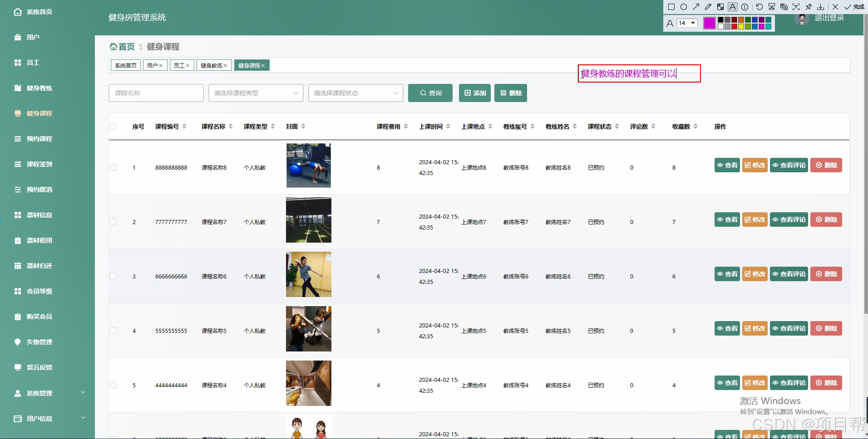
Task: Undo the last annotation
Action: pos(759,7)
